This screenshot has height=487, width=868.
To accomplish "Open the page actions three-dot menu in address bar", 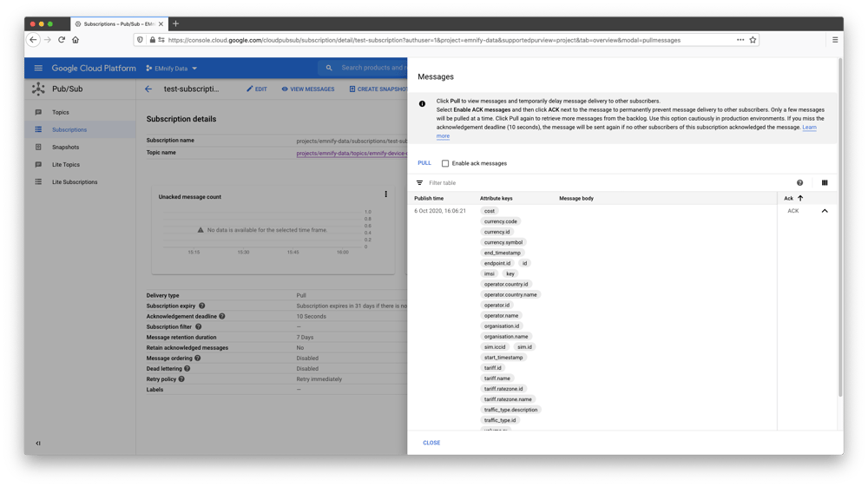I will (740, 40).
